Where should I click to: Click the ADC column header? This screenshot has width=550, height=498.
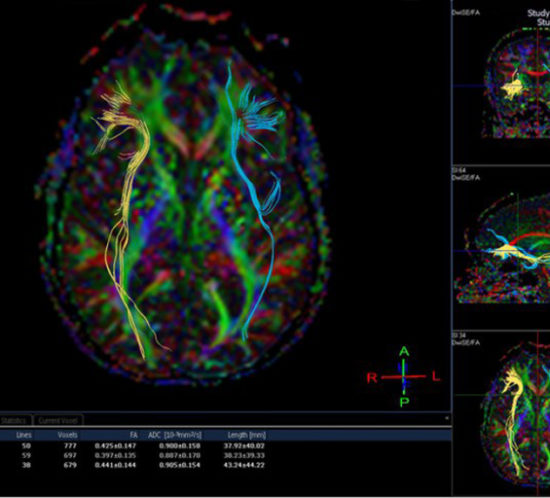(175, 435)
